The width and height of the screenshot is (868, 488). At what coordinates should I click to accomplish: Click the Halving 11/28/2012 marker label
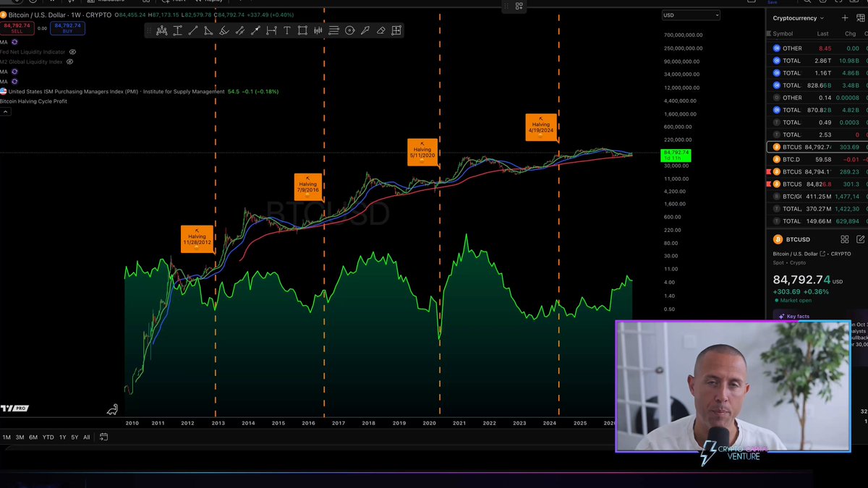[197, 239]
